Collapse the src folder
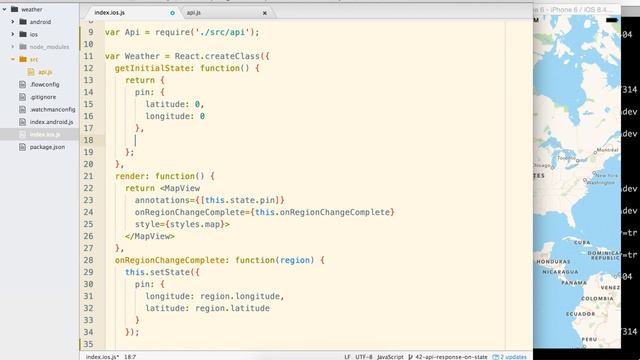The height and width of the screenshot is (360, 640). 13,59
